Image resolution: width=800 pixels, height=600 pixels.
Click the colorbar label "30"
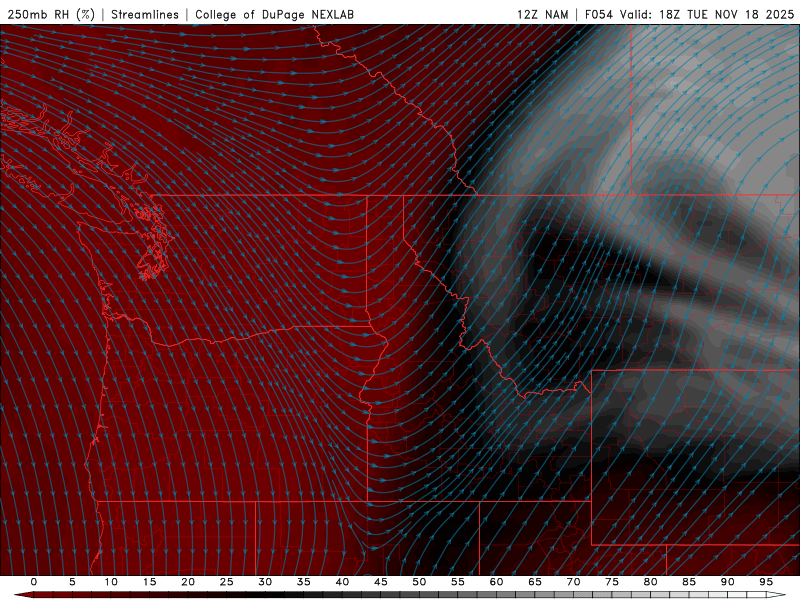click(265, 582)
